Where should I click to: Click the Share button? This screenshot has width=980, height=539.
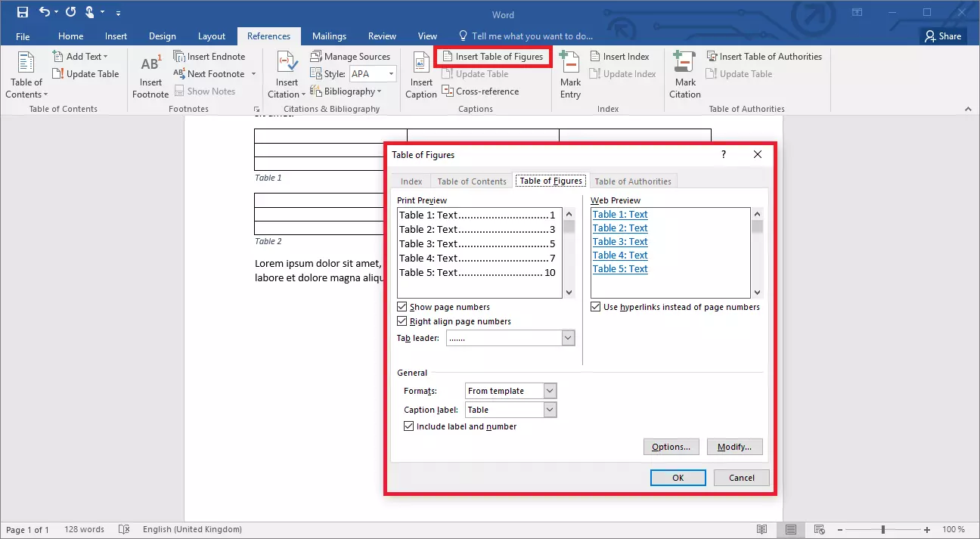point(943,36)
